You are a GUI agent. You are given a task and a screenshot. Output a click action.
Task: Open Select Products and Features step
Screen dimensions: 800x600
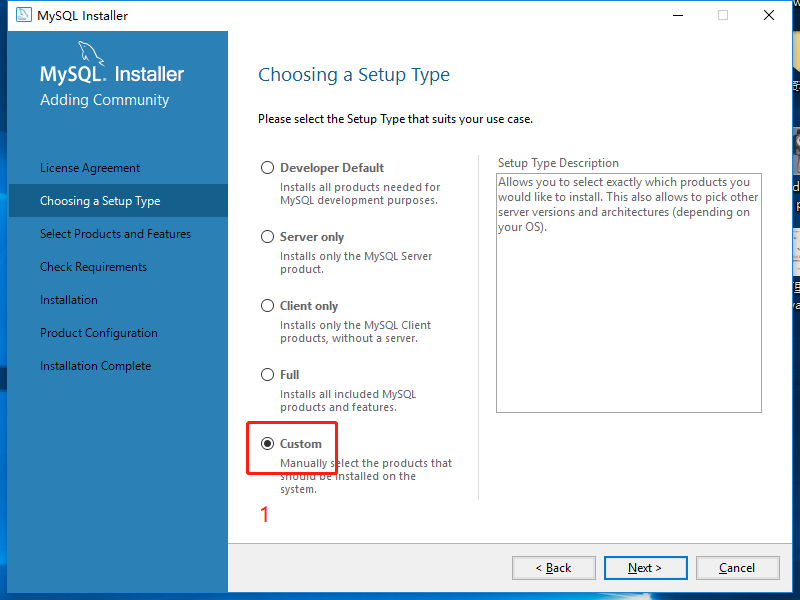(x=115, y=234)
